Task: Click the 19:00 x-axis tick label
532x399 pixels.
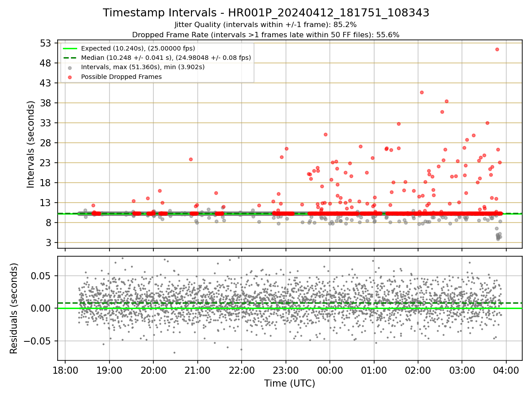Action: pos(109,370)
